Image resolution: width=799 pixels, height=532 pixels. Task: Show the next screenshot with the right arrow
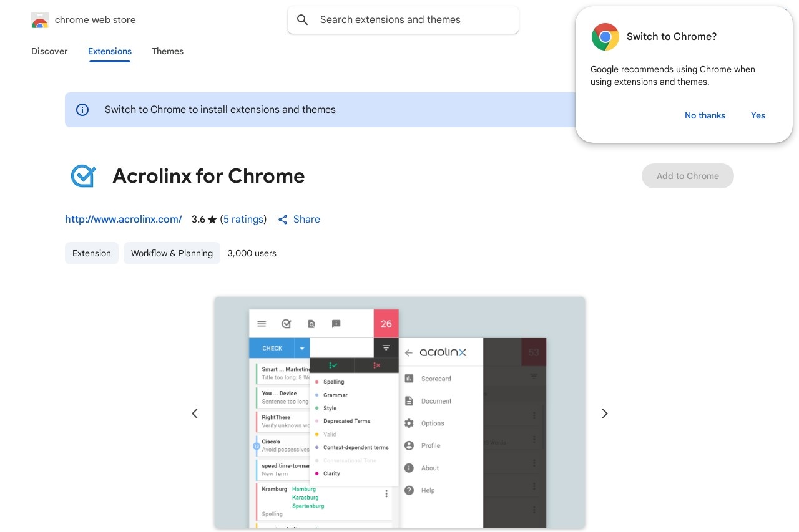(x=604, y=414)
